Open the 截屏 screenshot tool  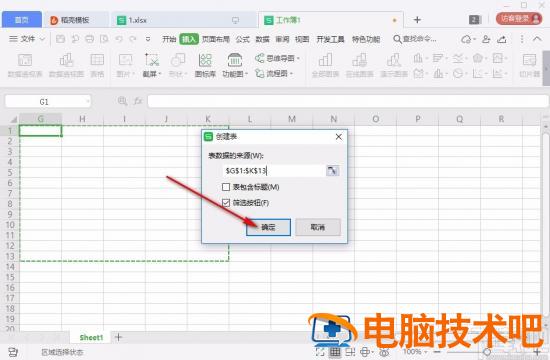152,65
